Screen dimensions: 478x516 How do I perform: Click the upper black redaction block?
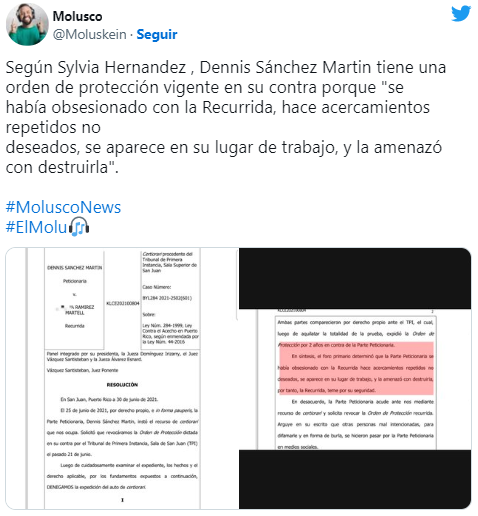point(355,278)
